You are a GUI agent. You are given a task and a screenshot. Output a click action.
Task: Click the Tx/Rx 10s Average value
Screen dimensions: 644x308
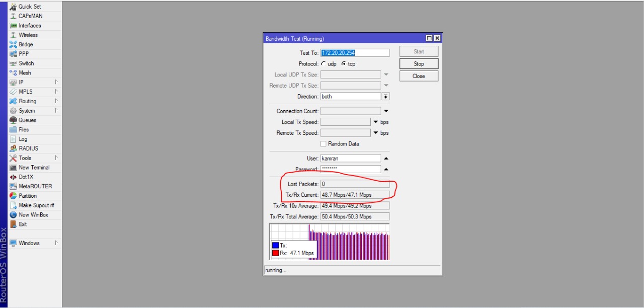pos(355,206)
